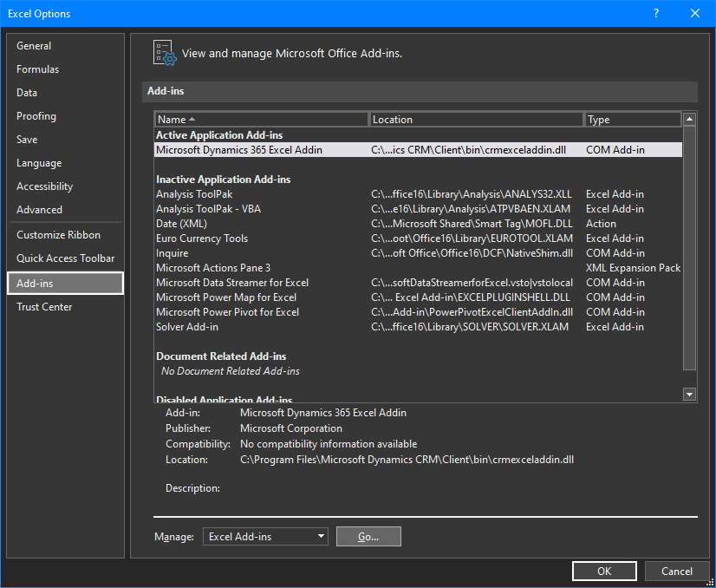
Task: Open the Advanced options category
Action: pyautogui.click(x=65, y=210)
